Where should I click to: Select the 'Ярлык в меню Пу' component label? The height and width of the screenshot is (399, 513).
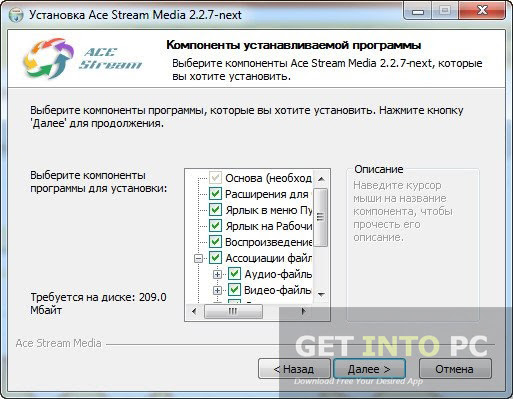pos(269,210)
